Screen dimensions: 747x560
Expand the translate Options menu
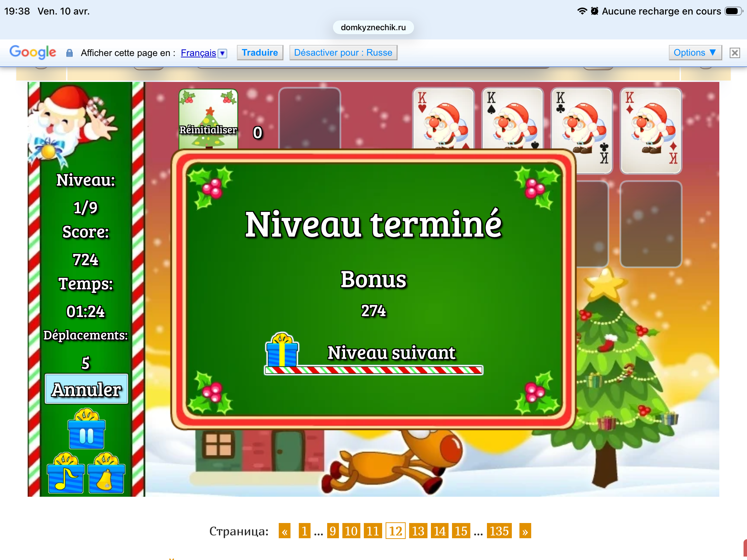(x=695, y=53)
